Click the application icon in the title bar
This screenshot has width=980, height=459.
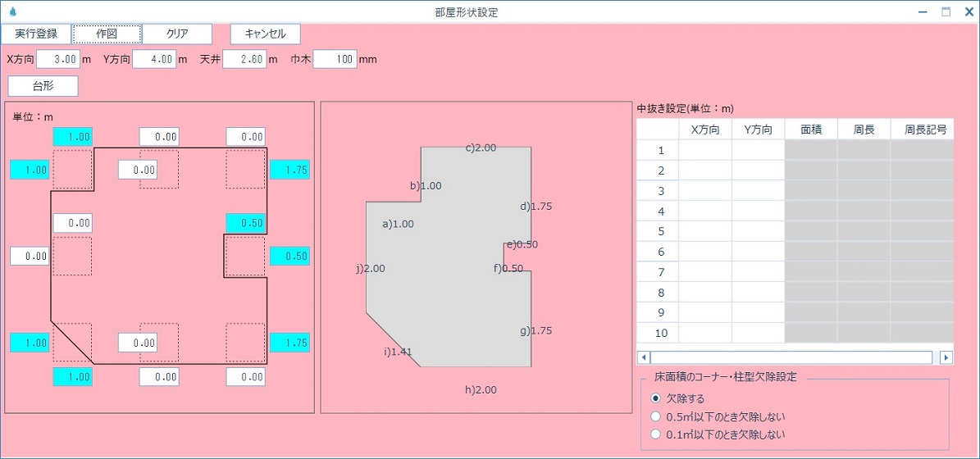pyautogui.click(x=14, y=11)
